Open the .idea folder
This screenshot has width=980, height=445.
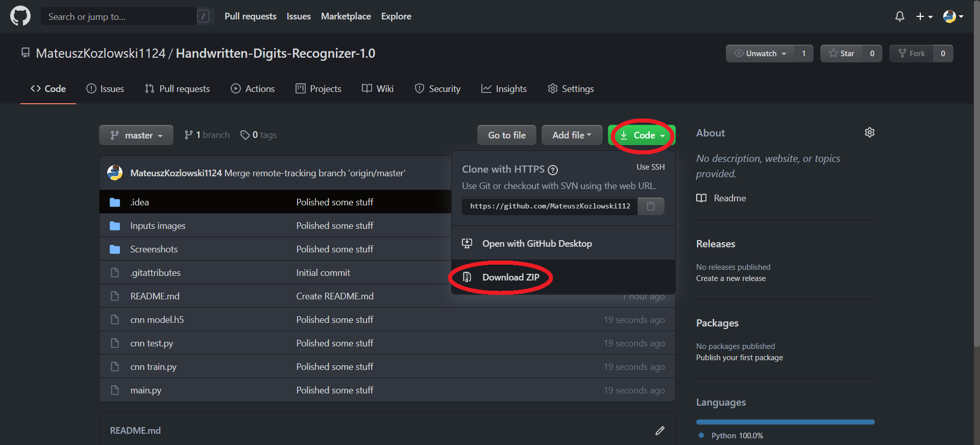click(139, 202)
